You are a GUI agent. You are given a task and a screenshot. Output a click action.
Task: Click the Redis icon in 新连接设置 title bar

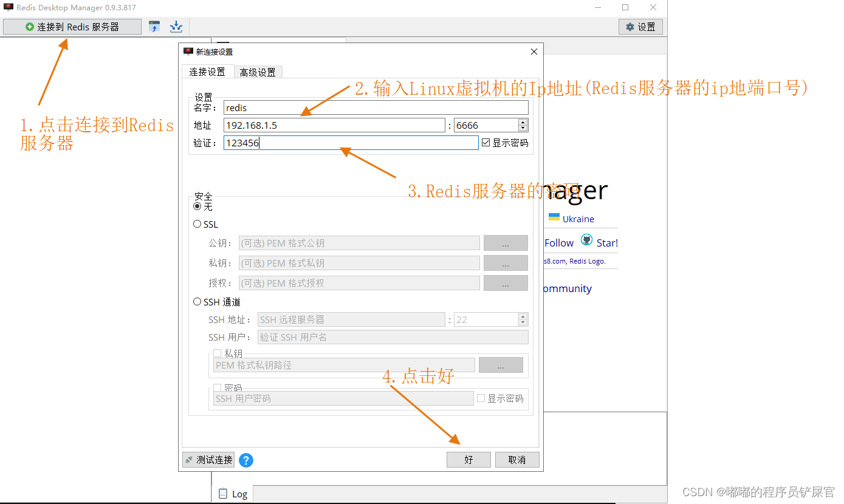pyautogui.click(x=188, y=52)
